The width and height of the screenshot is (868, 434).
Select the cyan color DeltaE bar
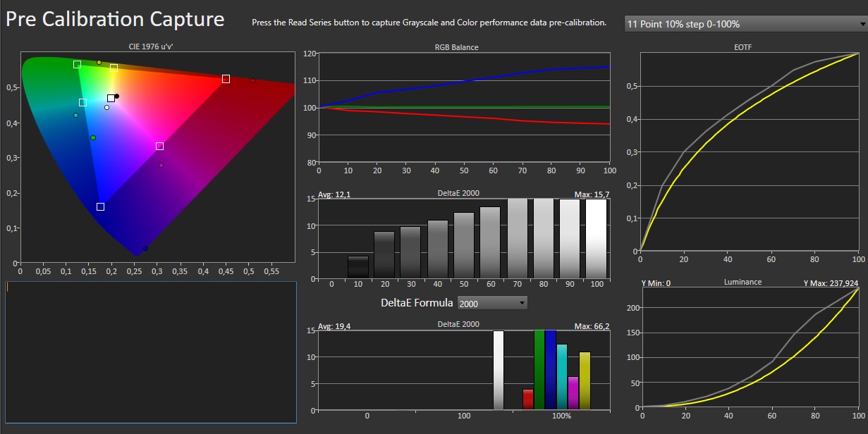(562, 377)
